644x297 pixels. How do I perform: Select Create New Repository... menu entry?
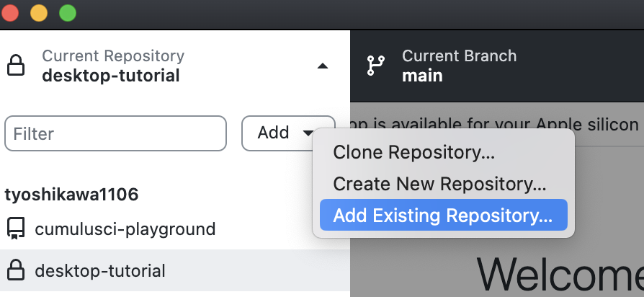(x=439, y=184)
